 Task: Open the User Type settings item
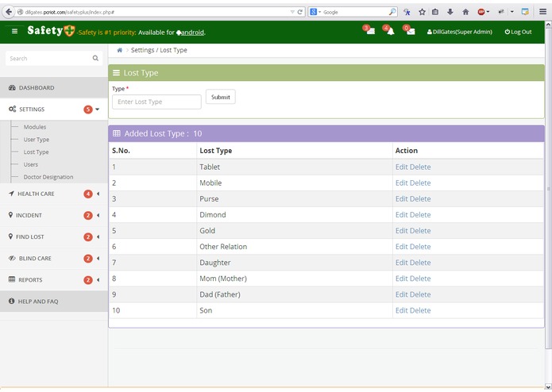[x=37, y=140]
